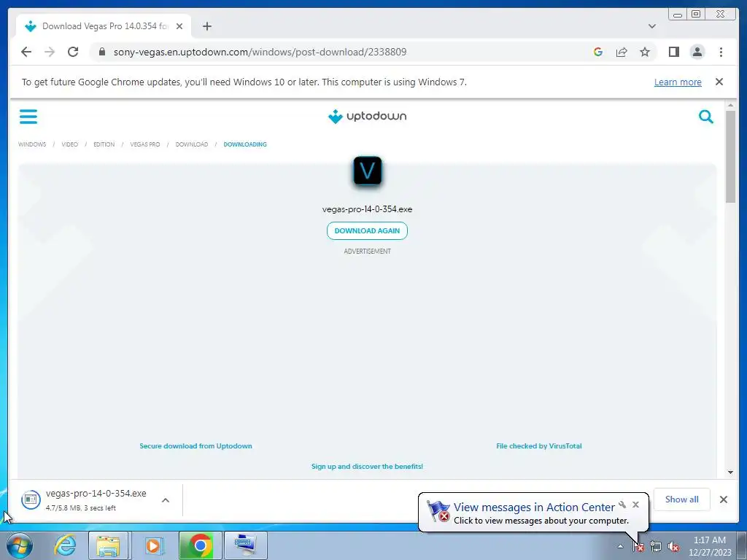Click the DOWNLOAD breadcrumb
The width and height of the screenshot is (747, 560).
click(x=192, y=144)
